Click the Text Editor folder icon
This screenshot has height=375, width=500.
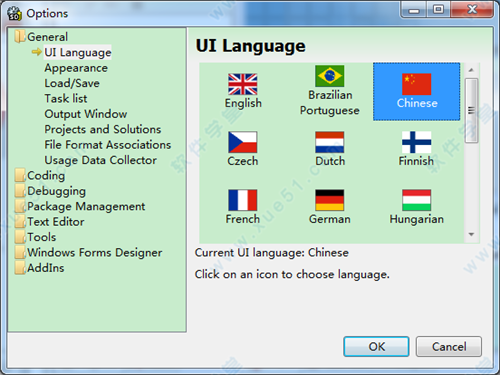20,222
